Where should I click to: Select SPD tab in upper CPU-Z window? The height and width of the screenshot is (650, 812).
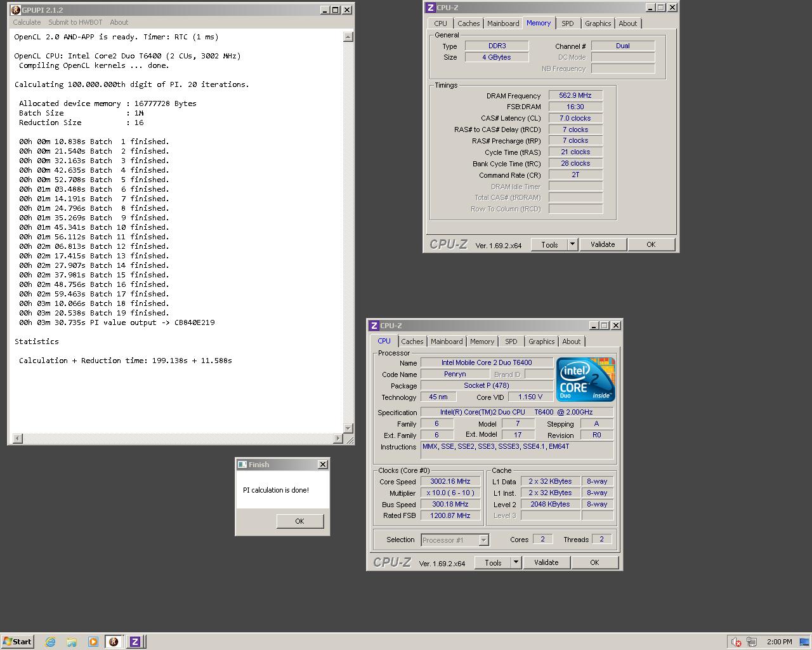click(567, 23)
